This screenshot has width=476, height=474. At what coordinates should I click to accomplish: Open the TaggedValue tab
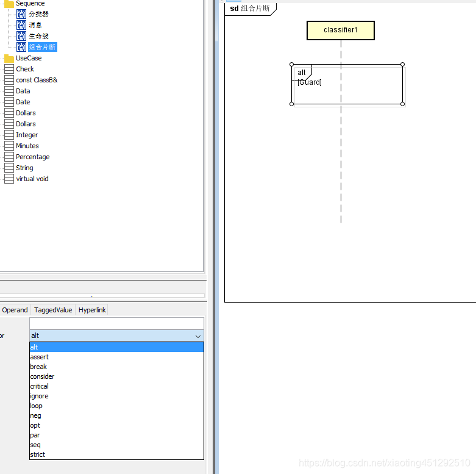point(53,310)
